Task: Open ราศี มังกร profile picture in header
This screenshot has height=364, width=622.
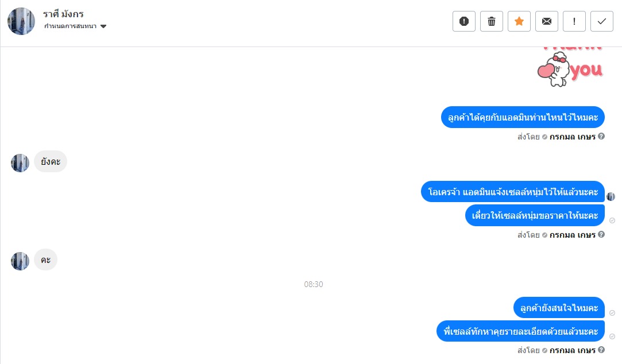Action: pos(21,21)
